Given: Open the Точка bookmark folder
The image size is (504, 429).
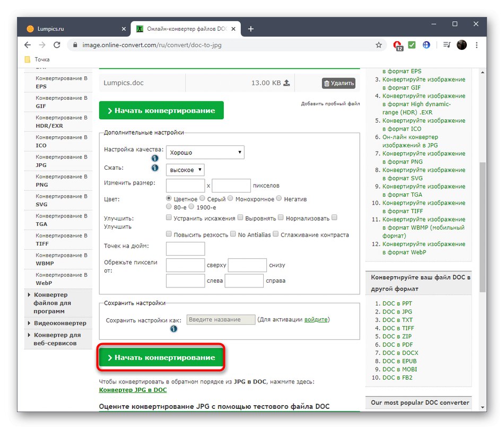Looking at the screenshot, I should (x=37, y=59).
